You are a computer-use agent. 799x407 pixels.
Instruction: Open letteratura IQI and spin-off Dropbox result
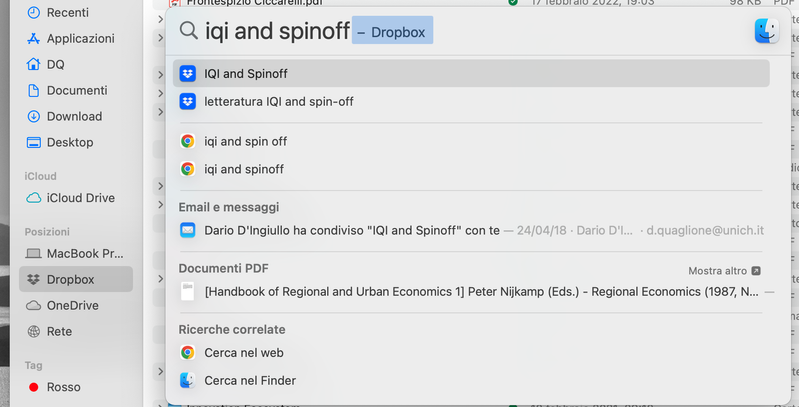[279, 101]
